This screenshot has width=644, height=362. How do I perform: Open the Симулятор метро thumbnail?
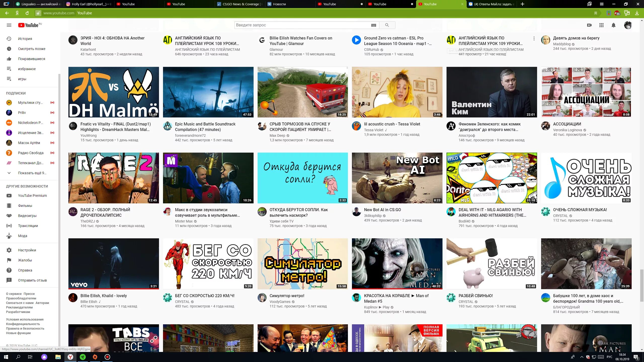[303, 264]
